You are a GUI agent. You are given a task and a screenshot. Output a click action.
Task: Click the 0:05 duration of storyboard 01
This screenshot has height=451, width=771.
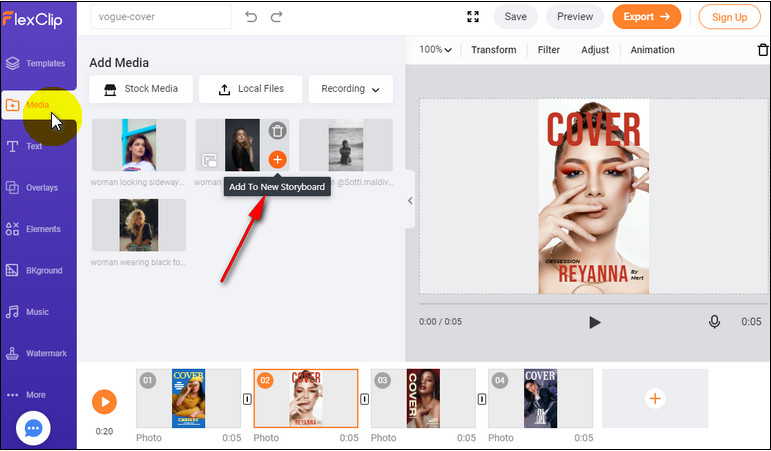coord(232,438)
